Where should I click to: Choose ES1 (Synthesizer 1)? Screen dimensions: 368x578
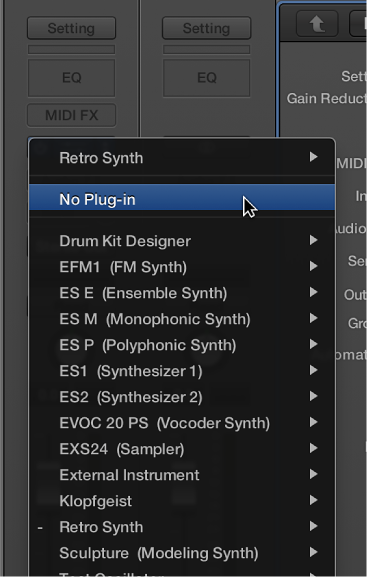[182, 371]
